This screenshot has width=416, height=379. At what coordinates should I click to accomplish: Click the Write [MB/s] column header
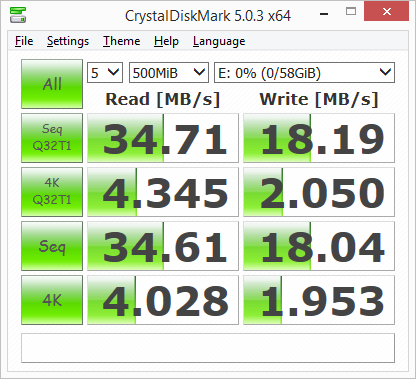tap(319, 99)
